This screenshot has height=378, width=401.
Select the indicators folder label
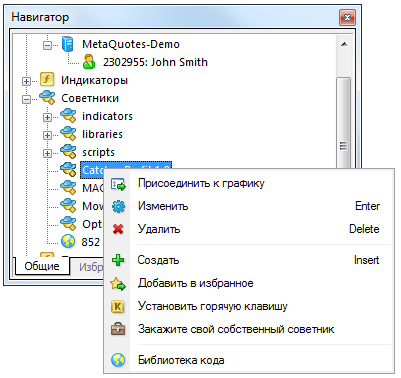click(107, 116)
